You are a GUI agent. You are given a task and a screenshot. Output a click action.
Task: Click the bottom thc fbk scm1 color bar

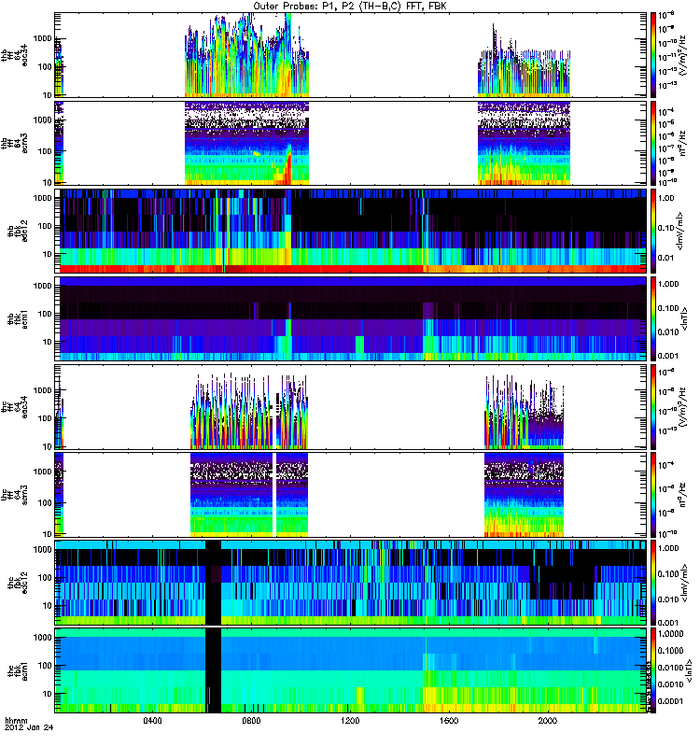653,669
